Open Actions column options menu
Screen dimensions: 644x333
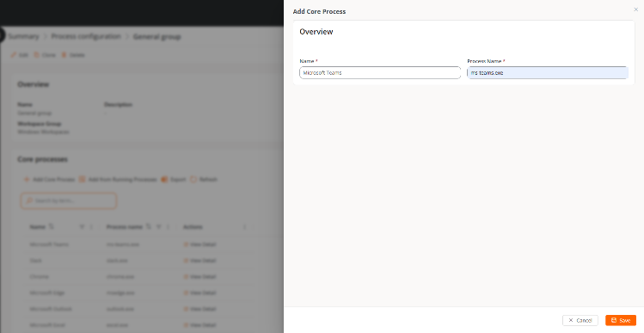[x=245, y=226]
